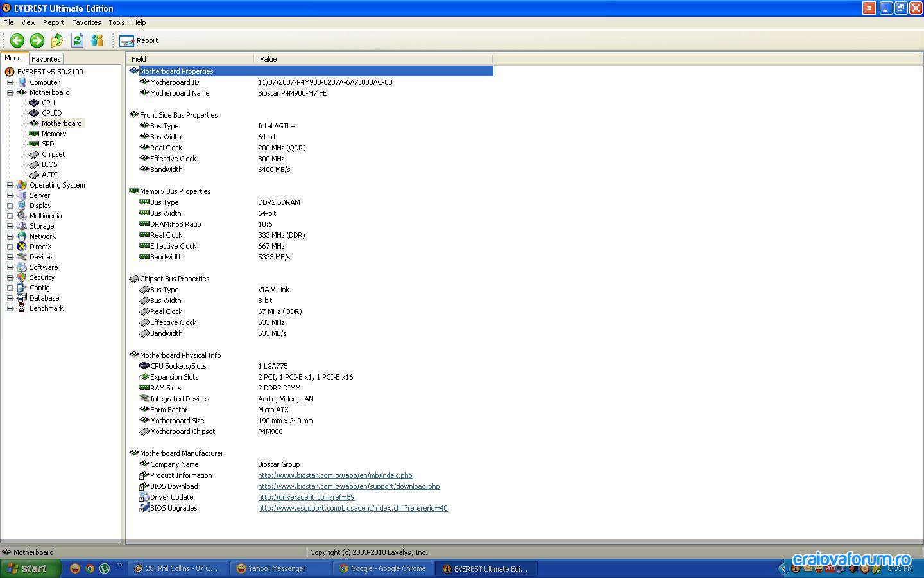This screenshot has width=924, height=578.
Task: Expand the Network tree node
Action: [x=10, y=236]
